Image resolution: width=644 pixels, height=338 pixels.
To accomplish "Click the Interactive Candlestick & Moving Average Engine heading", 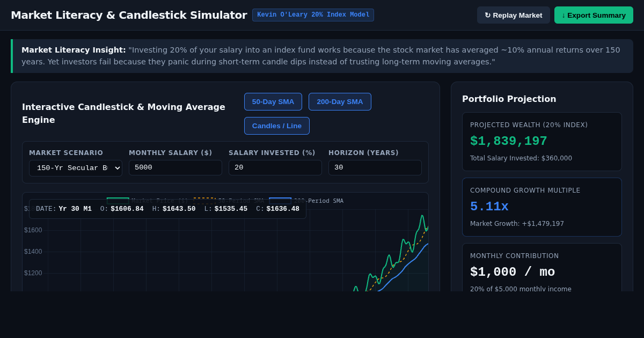I will coord(123,113).
